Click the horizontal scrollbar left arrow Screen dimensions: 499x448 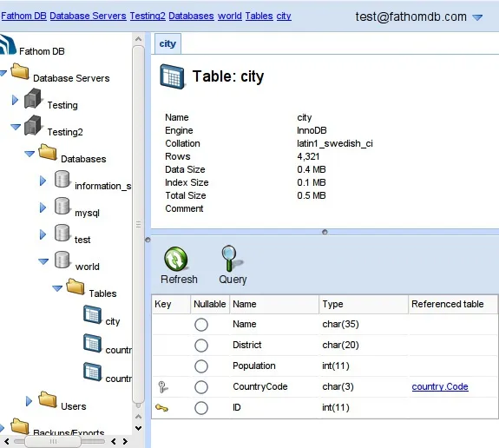(x=7, y=441)
